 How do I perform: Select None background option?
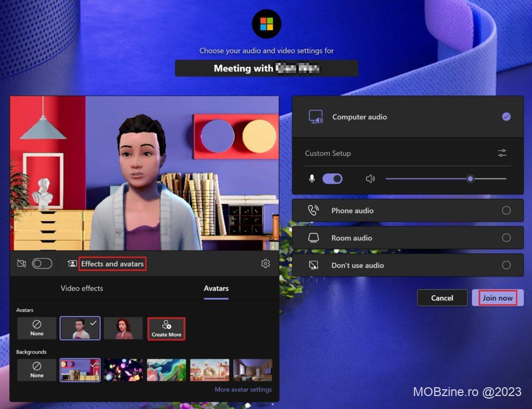point(37,370)
